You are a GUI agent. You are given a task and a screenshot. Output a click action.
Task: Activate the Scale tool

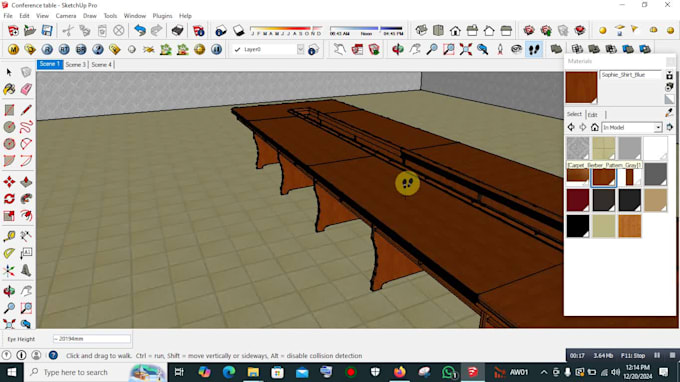[x=9, y=215]
